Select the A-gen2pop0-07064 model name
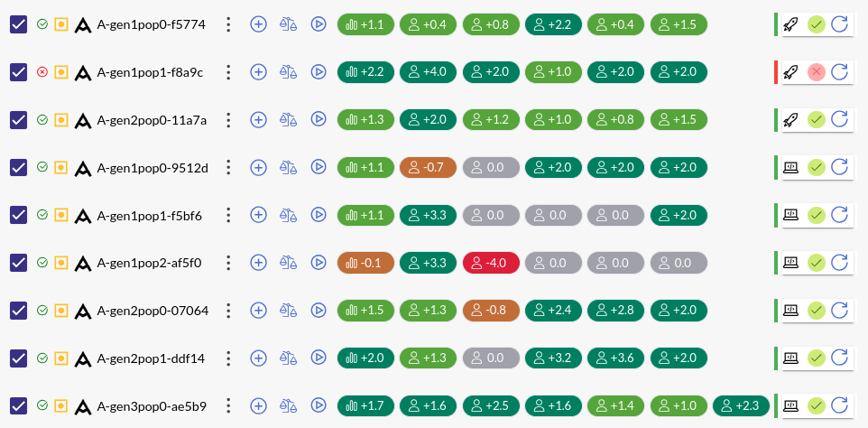The height and width of the screenshot is (428, 868). tap(152, 311)
